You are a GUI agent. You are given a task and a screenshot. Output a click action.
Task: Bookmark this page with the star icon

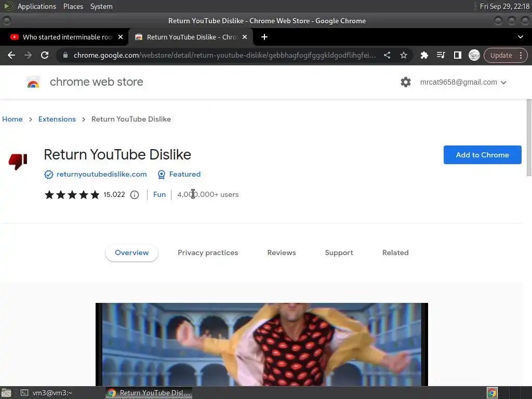click(403, 55)
